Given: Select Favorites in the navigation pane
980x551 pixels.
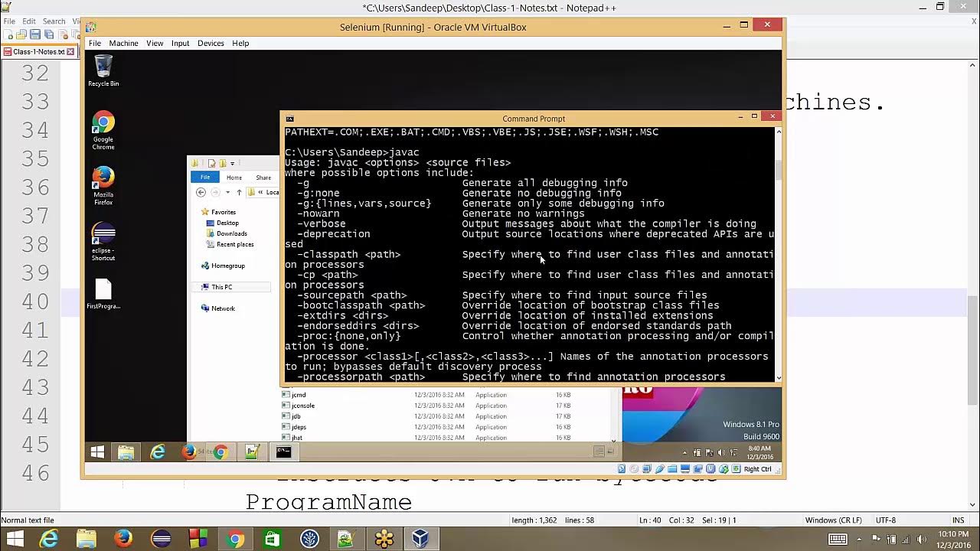Looking at the screenshot, I should point(217,212).
